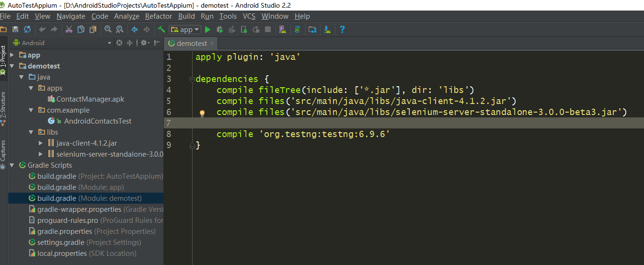Open the Navigate menu
Image resolution: width=644 pixels, height=265 pixels.
(x=70, y=16)
